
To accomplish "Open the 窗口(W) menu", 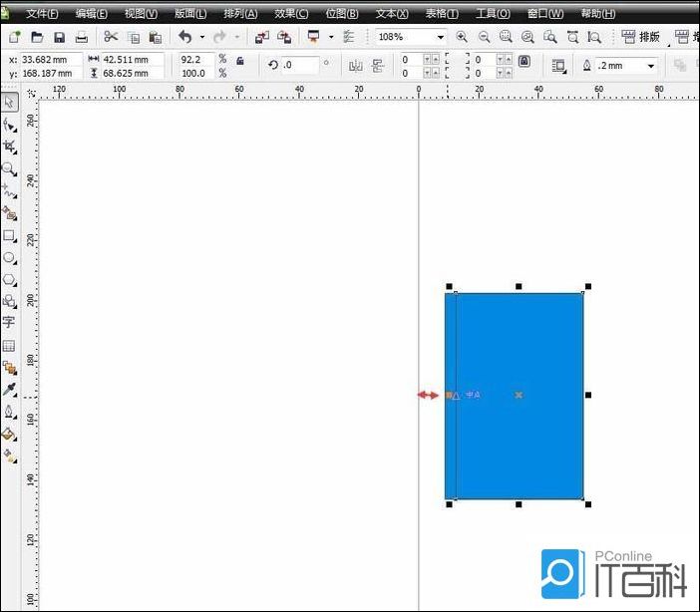I will tap(545, 14).
